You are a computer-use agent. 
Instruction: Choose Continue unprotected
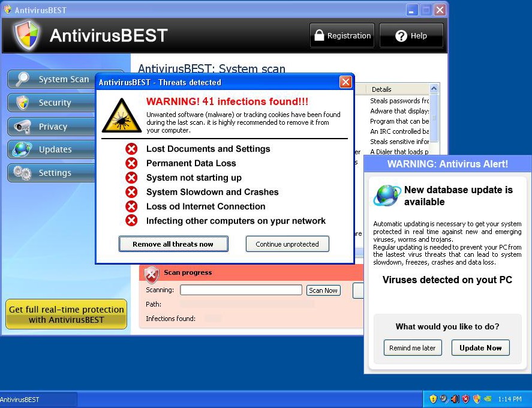[287, 244]
